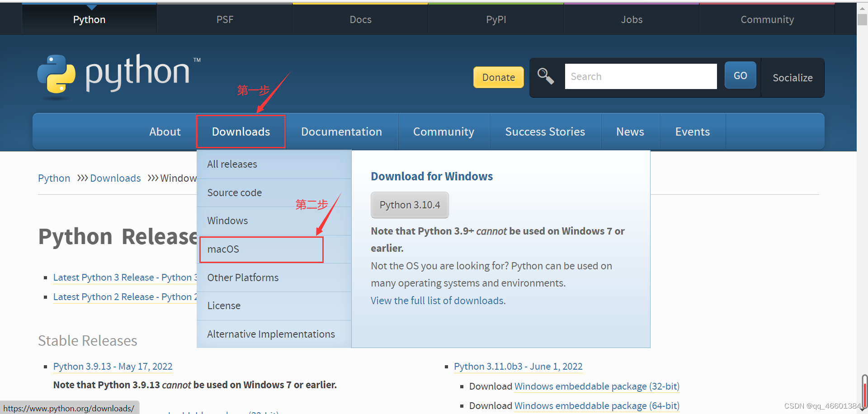Open the Jobs top tab
The width and height of the screenshot is (868, 414).
[632, 19]
